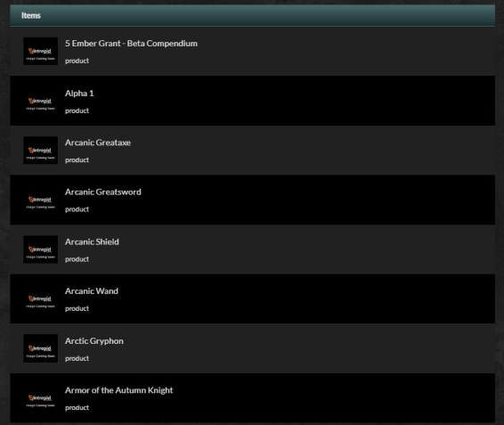Open the 5 Ember Grant - Beta Compendium title
Image resolution: width=504 pixels, height=425 pixels.
tap(131, 44)
